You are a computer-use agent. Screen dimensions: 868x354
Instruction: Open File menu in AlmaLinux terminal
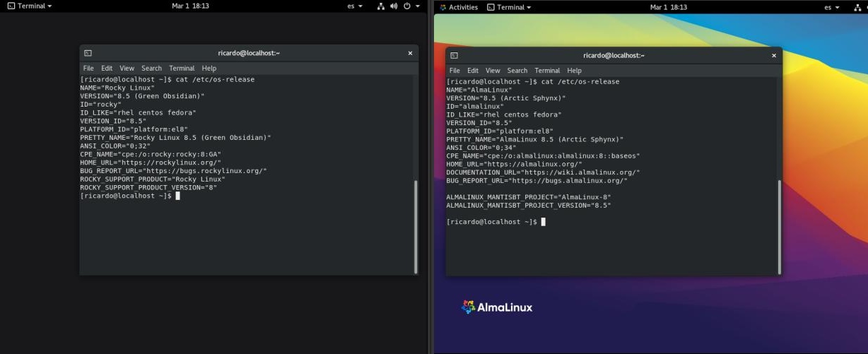click(454, 71)
